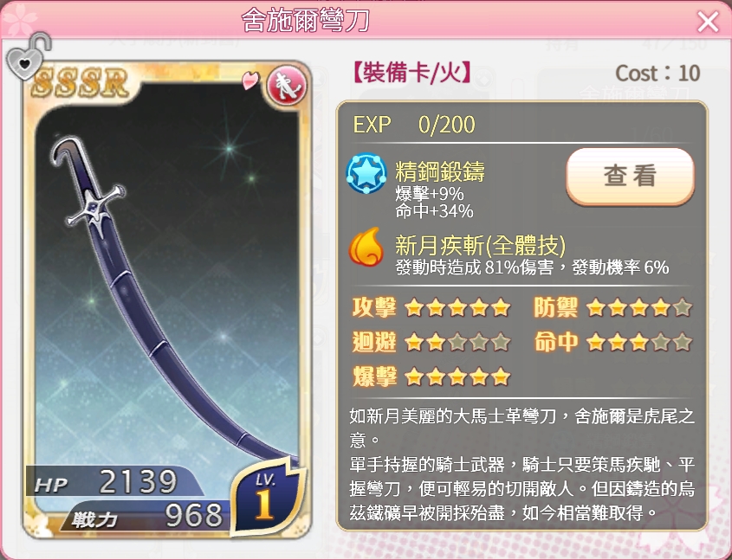Click the 新月疾斬(全體技) skill name
Image resolution: width=732 pixels, height=560 pixels.
[481, 245]
